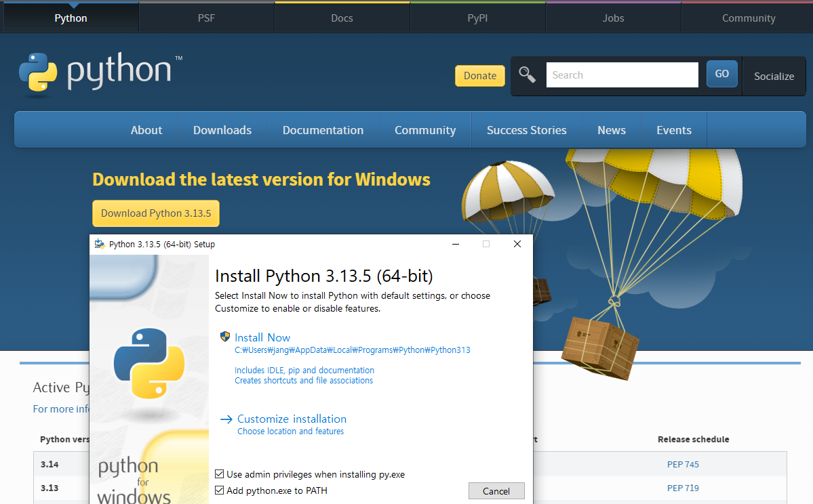Image resolution: width=813 pixels, height=504 pixels.
Task: Click the Download Python 3.13.5 button
Action: [156, 213]
